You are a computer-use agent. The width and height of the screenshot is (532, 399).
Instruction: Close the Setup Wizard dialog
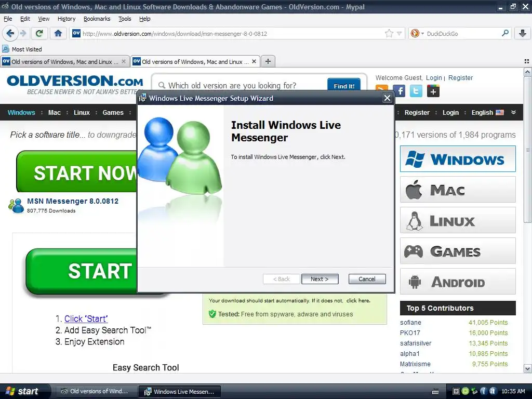(x=387, y=98)
